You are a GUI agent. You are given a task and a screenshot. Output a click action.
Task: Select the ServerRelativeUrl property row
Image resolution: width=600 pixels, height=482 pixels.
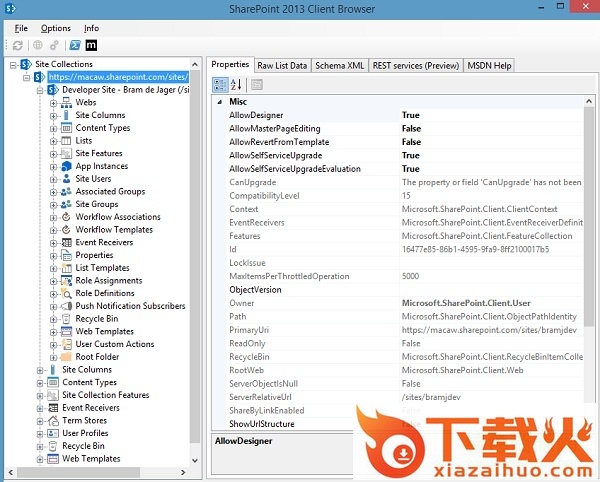point(405,397)
